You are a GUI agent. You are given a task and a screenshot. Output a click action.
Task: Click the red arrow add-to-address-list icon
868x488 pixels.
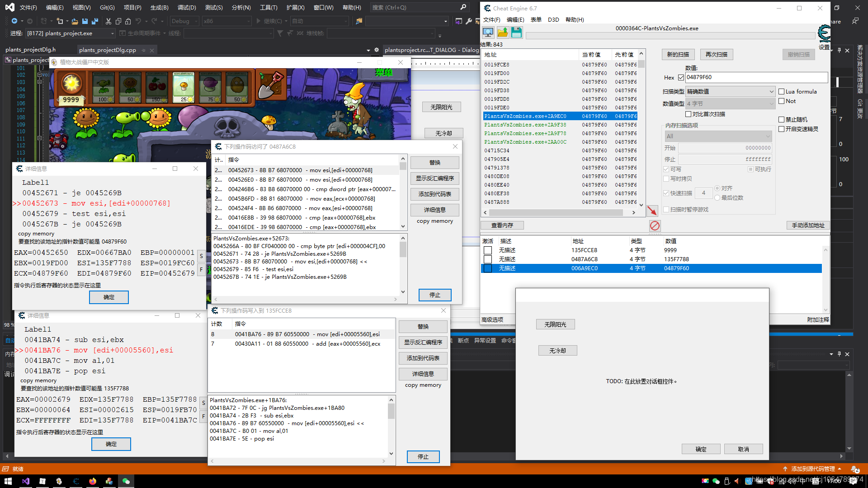[652, 211]
